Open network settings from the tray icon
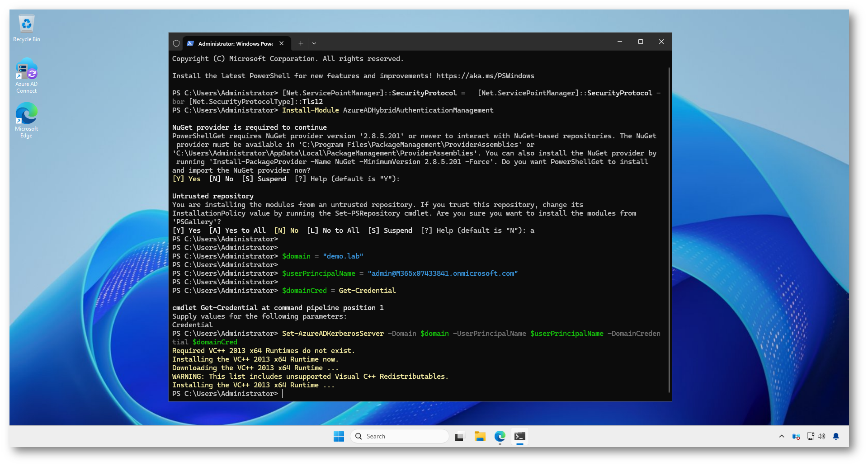Viewport: 868px width, 466px height. tap(810, 436)
